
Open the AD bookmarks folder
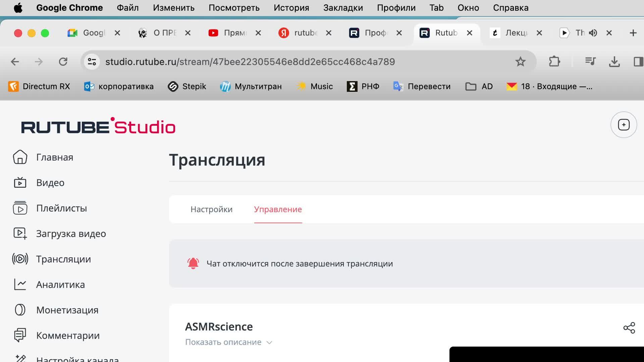479,86
